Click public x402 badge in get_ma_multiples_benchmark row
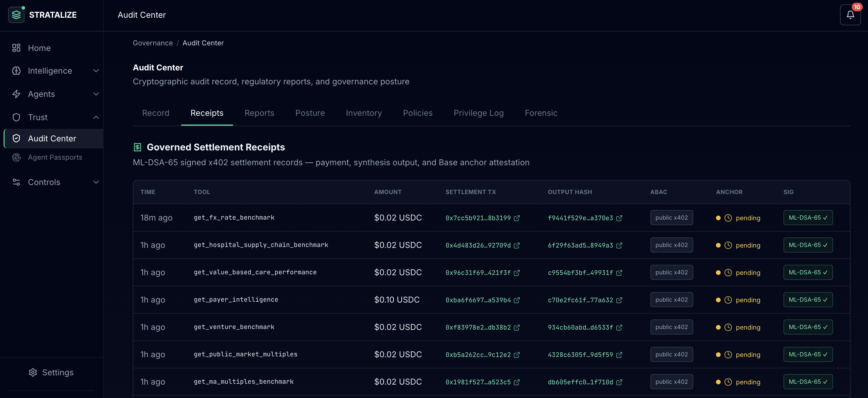868x398 pixels. pyautogui.click(x=671, y=381)
